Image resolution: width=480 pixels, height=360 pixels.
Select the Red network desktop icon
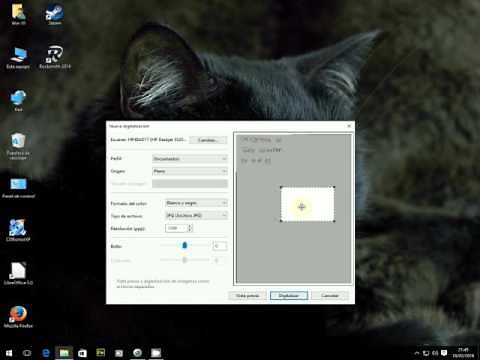tap(18, 100)
